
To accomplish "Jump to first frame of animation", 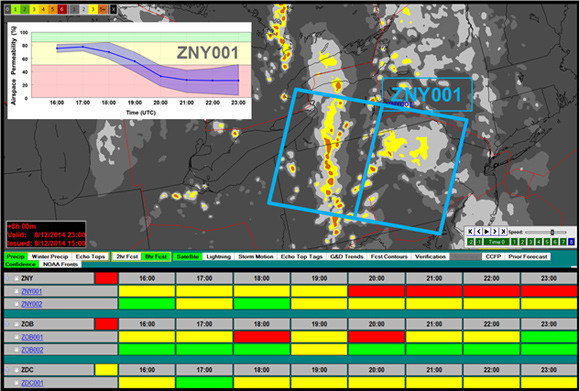I will point(470,231).
